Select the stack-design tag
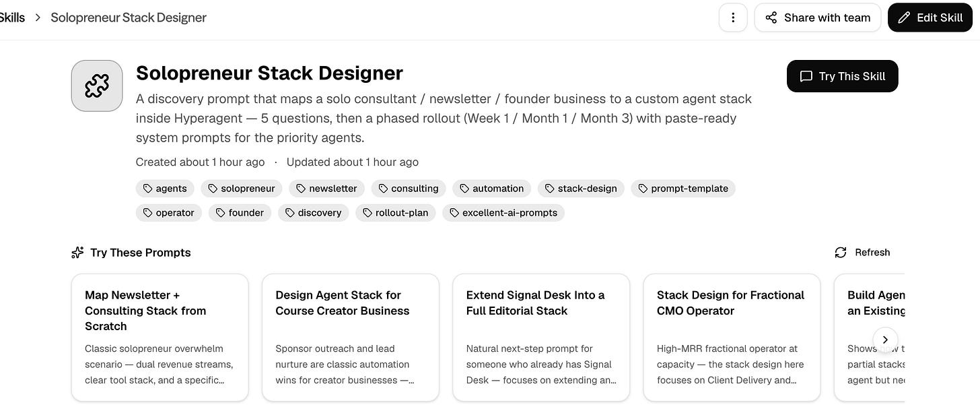 pyautogui.click(x=581, y=189)
